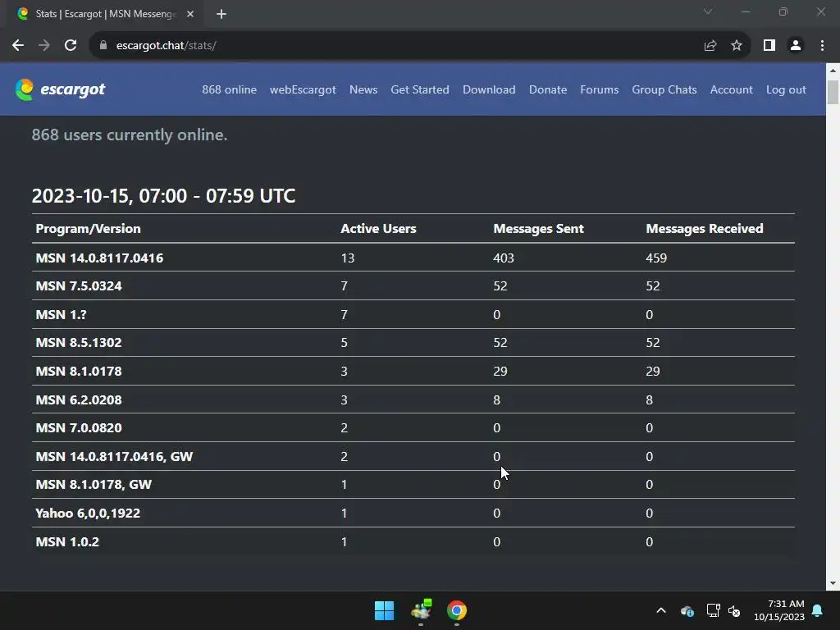Click the Active Users column header

point(378,229)
